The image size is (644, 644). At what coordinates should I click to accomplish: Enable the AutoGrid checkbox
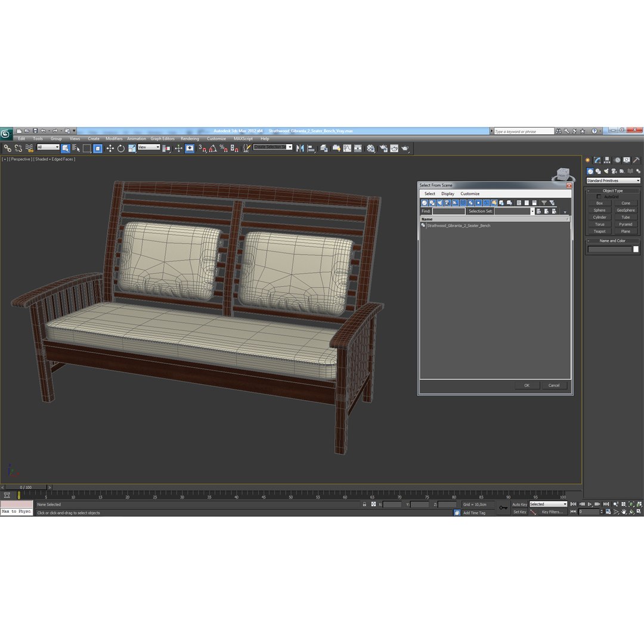pos(599,197)
